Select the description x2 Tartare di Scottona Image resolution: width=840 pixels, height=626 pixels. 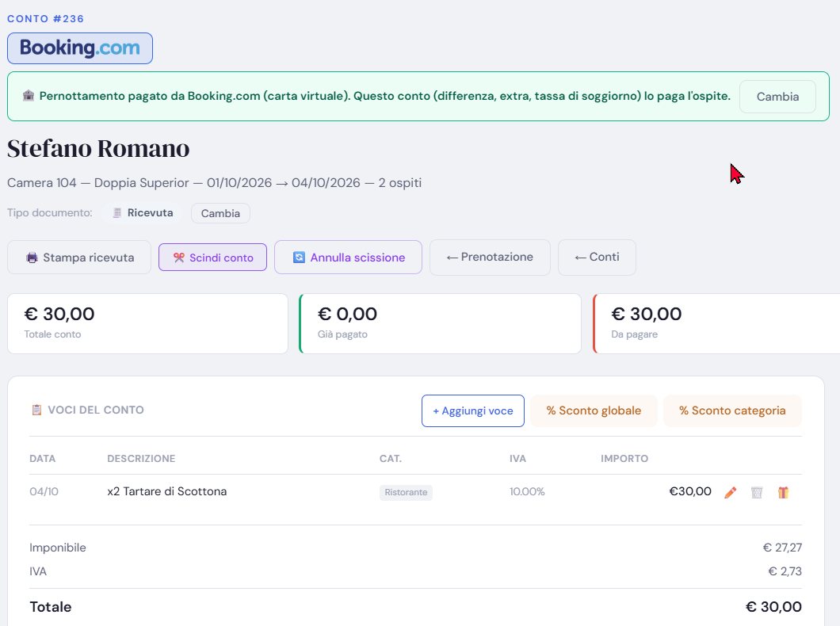tap(166, 491)
